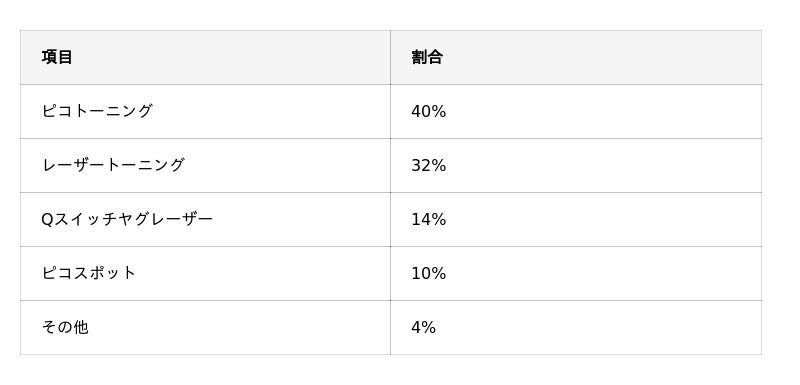Click the Qスイッチヤグレーザー cell
The image size is (800, 385).
tap(205, 219)
